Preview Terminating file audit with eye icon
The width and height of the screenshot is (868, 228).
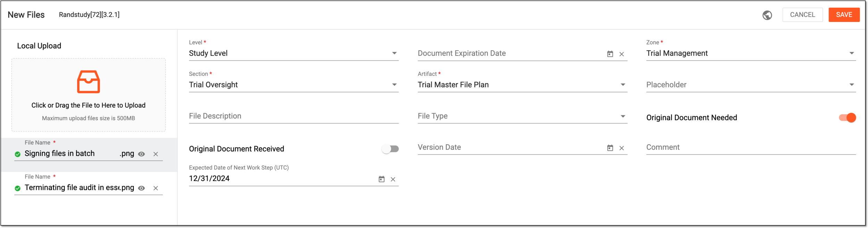coord(141,188)
